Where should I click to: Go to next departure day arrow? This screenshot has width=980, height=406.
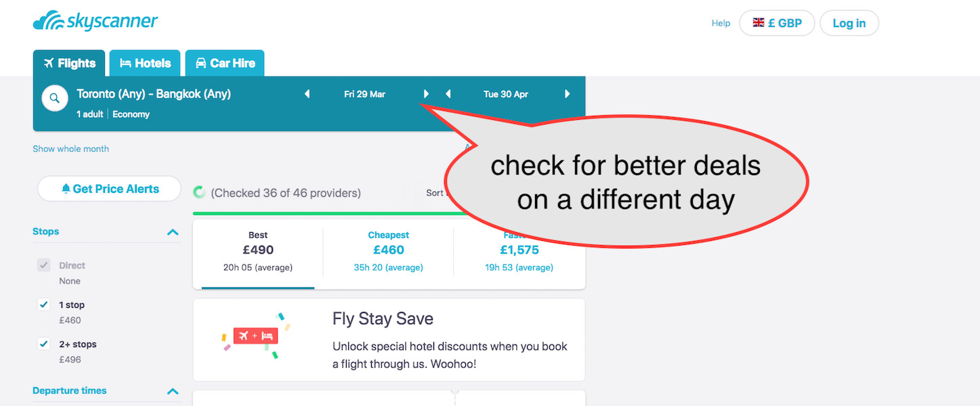coord(426,94)
